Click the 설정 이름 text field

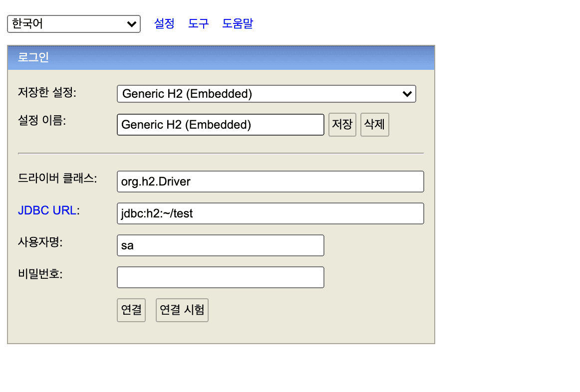coord(220,125)
